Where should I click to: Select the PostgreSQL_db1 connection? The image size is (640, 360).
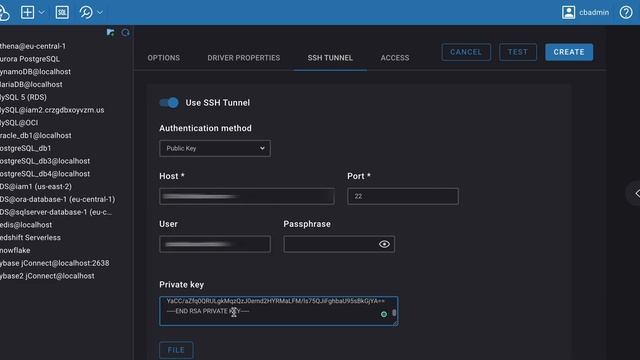pos(25,148)
